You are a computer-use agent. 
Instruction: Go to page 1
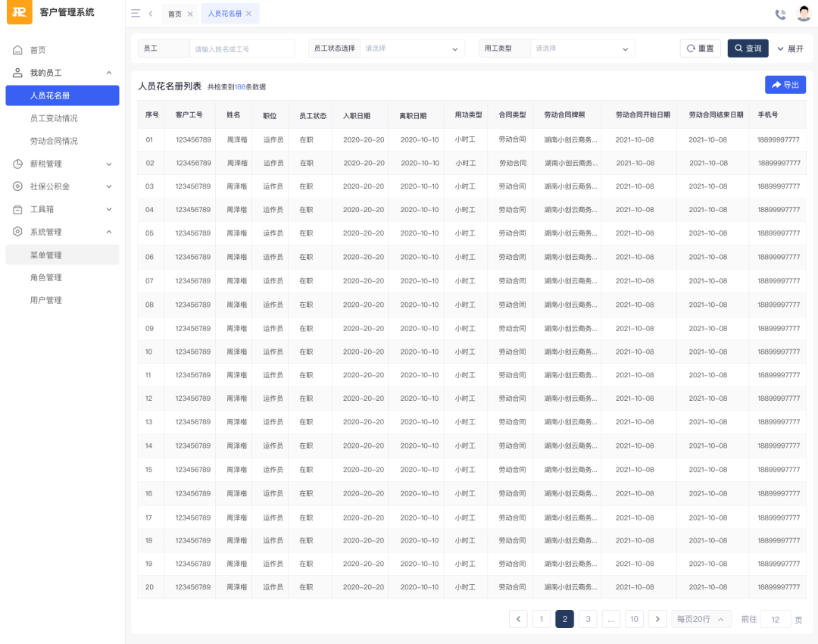point(542,619)
